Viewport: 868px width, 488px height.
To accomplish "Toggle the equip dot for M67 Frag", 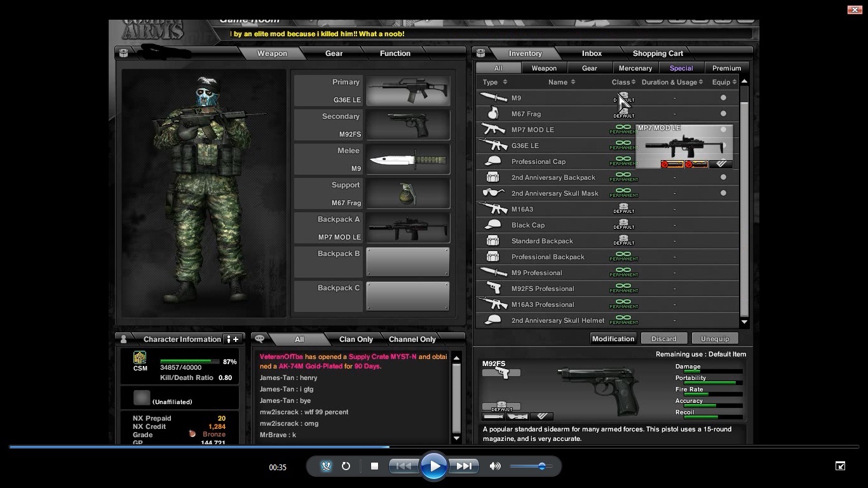I will [723, 114].
